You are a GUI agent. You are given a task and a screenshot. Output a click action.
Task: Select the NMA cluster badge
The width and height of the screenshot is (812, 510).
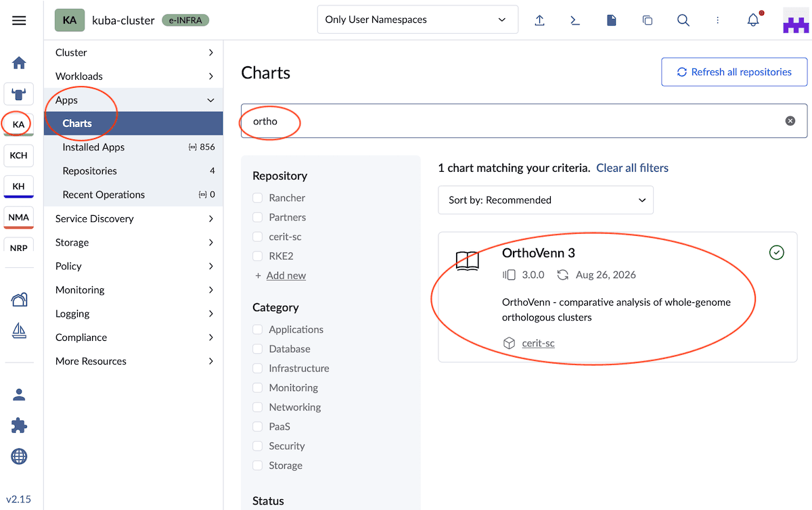19,218
